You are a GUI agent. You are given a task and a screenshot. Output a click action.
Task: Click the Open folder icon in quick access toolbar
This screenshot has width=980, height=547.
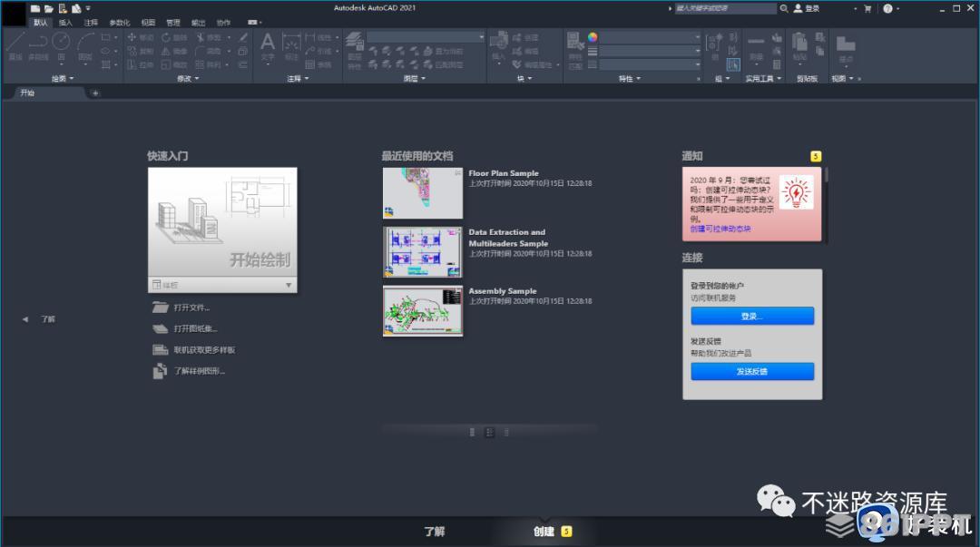[49, 8]
